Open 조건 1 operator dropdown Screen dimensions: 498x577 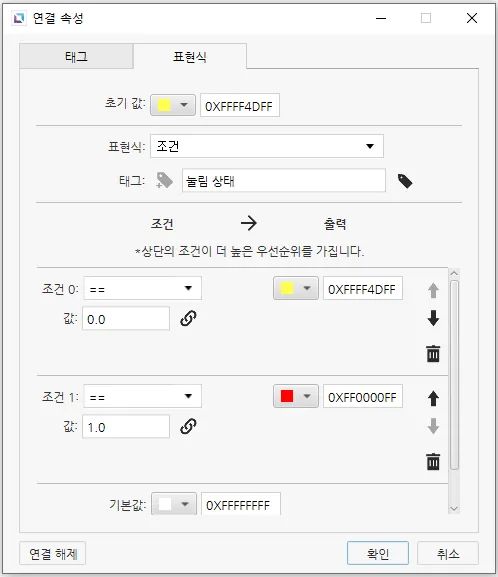(142, 396)
